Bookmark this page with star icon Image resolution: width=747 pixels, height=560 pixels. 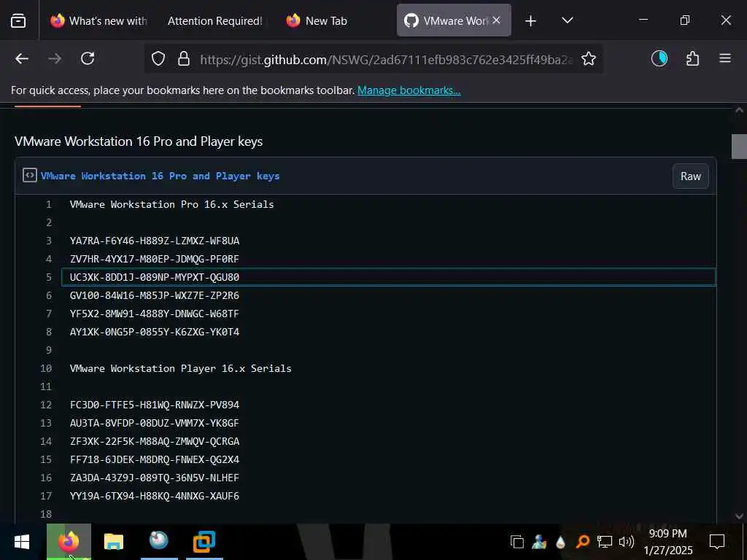click(589, 58)
